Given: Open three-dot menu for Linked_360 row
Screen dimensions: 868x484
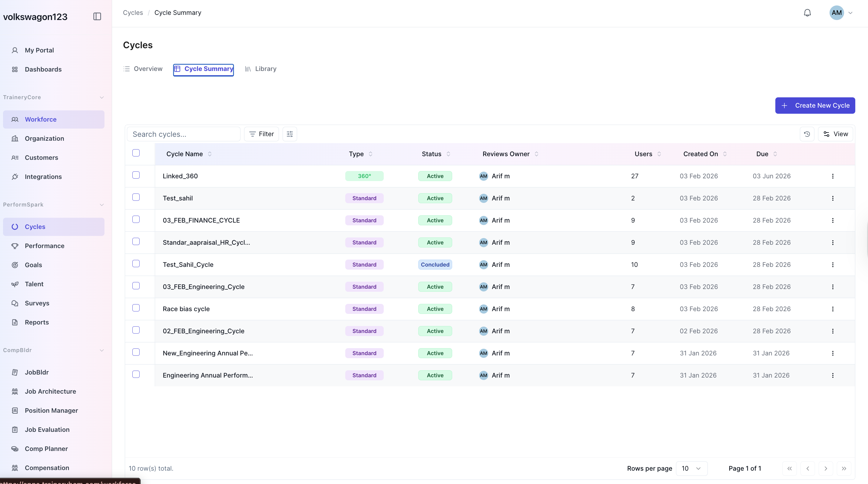Looking at the screenshot, I should point(832,176).
